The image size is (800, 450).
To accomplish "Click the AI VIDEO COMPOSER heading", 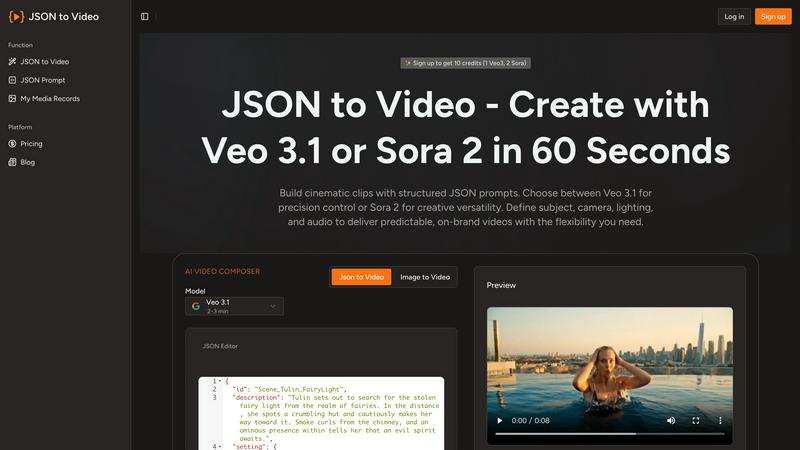I will 222,271.
